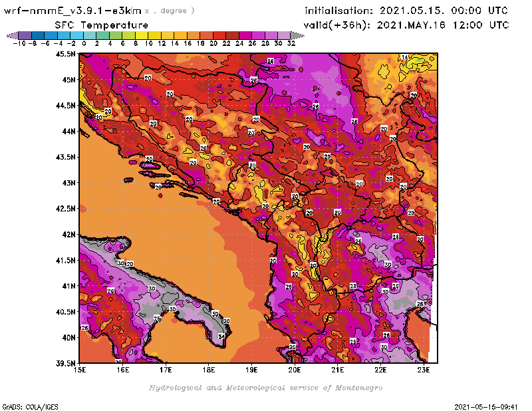This screenshot has width=532, height=411.
Task: Click the '45N' latitude label
Action: click(x=68, y=80)
